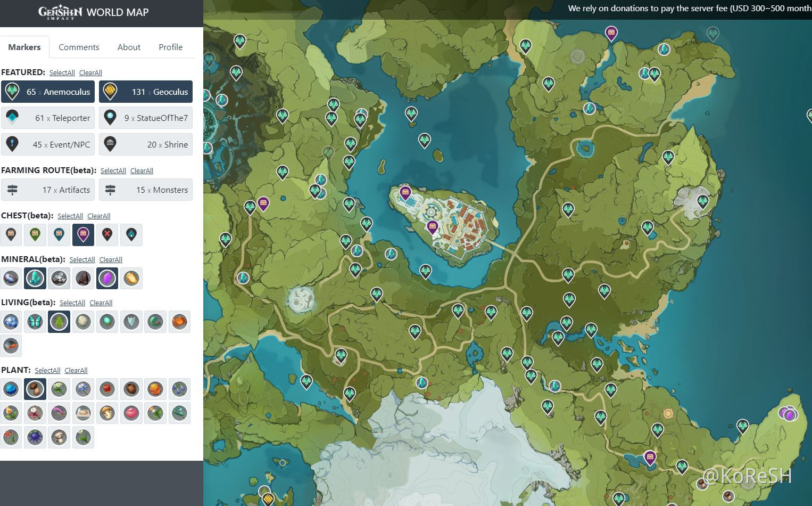Toggle the amber mineral filter
The width and height of the screenshot is (812, 506).
click(x=131, y=278)
